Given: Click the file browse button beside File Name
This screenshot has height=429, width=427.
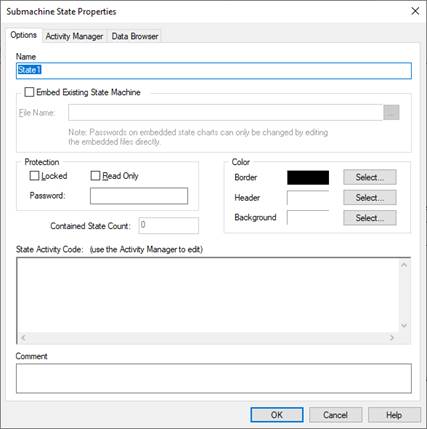Looking at the screenshot, I should click(x=391, y=112).
